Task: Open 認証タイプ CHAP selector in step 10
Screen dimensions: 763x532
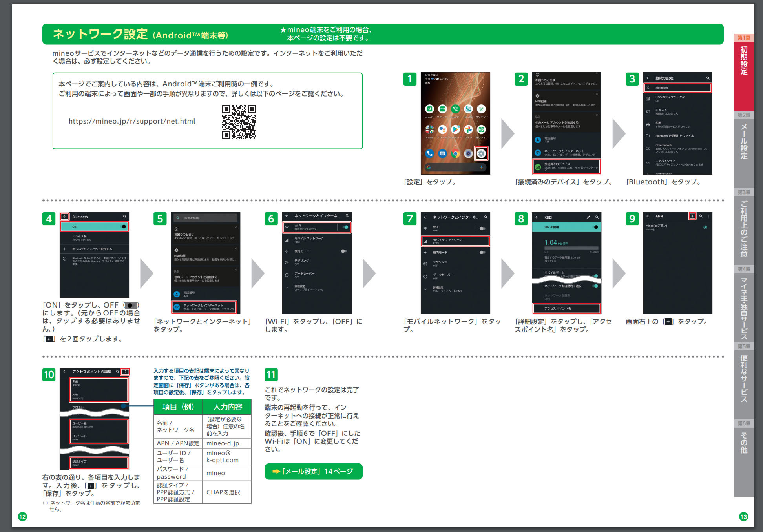Action: [x=99, y=463]
